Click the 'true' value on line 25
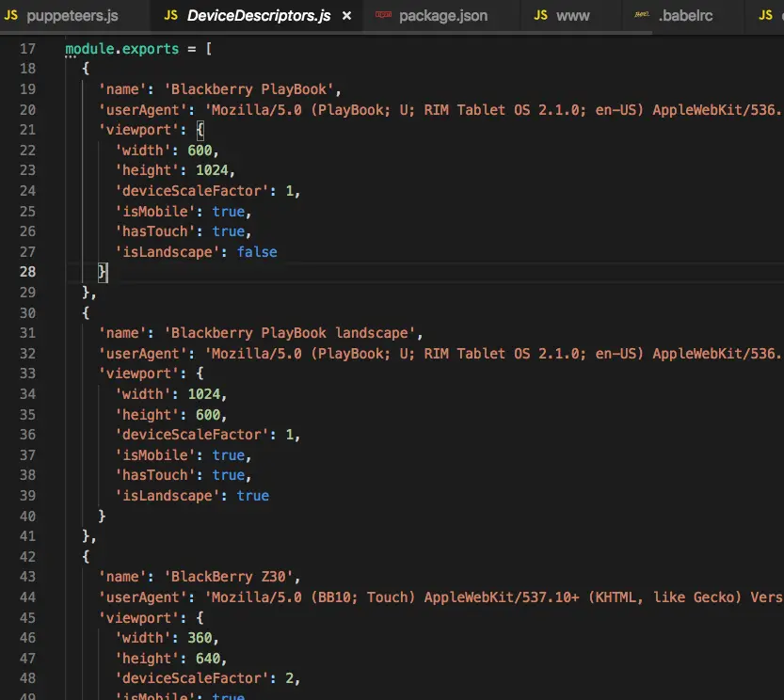The width and height of the screenshot is (784, 700). (x=229, y=211)
